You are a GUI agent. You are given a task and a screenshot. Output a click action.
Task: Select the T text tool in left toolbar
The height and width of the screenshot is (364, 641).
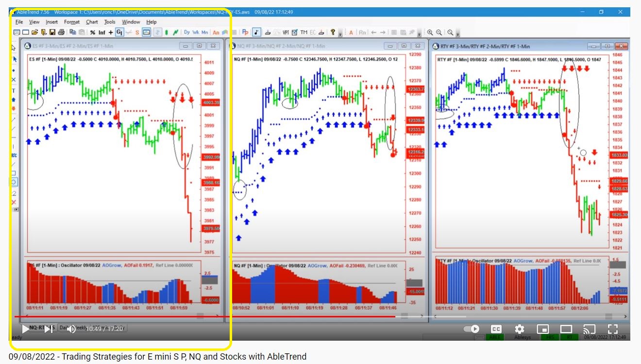(x=14, y=91)
